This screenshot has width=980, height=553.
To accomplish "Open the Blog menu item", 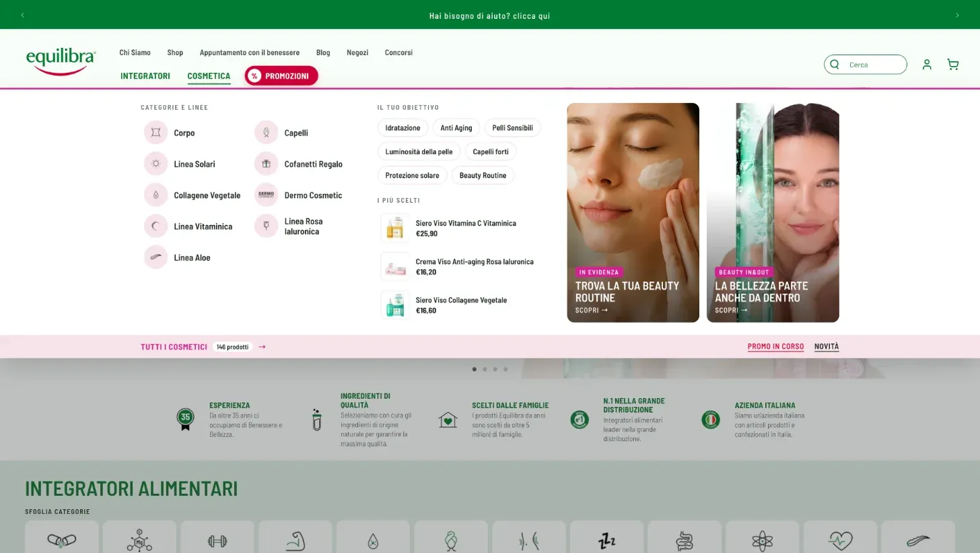I will click(x=323, y=53).
